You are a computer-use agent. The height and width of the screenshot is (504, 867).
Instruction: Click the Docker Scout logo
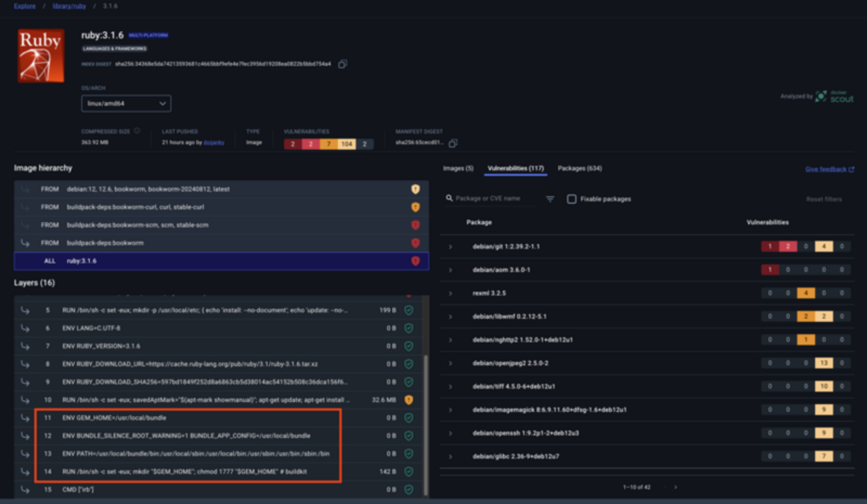coord(834,97)
